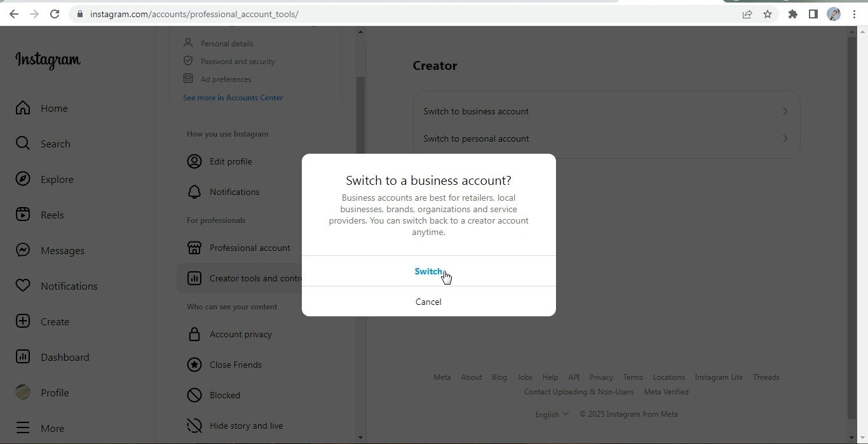The image size is (868, 444).
Task: Click the Hide story and live icon
Action: [194, 426]
